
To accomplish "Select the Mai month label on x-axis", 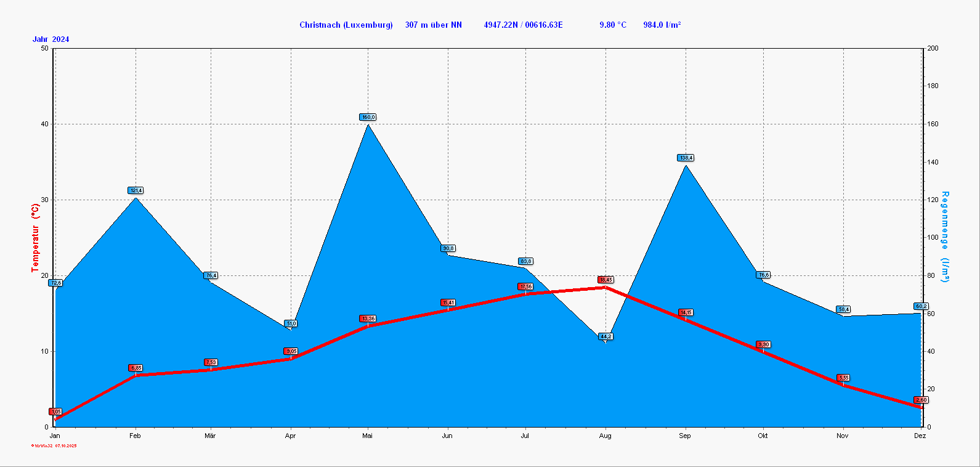I will pos(368,436).
